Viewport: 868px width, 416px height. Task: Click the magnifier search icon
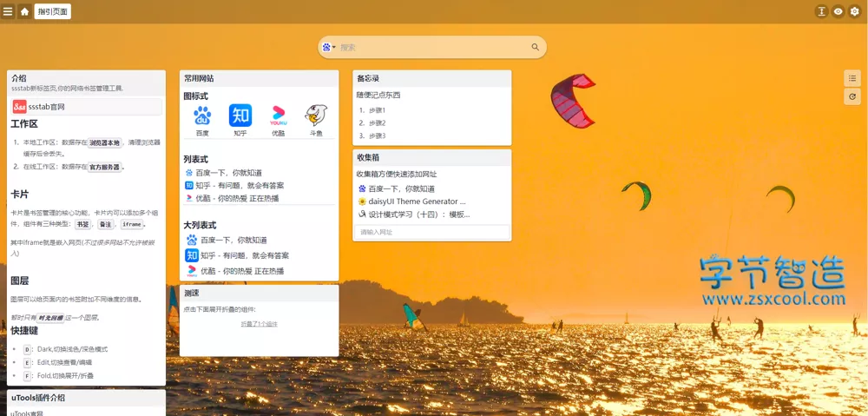pos(536,47)
